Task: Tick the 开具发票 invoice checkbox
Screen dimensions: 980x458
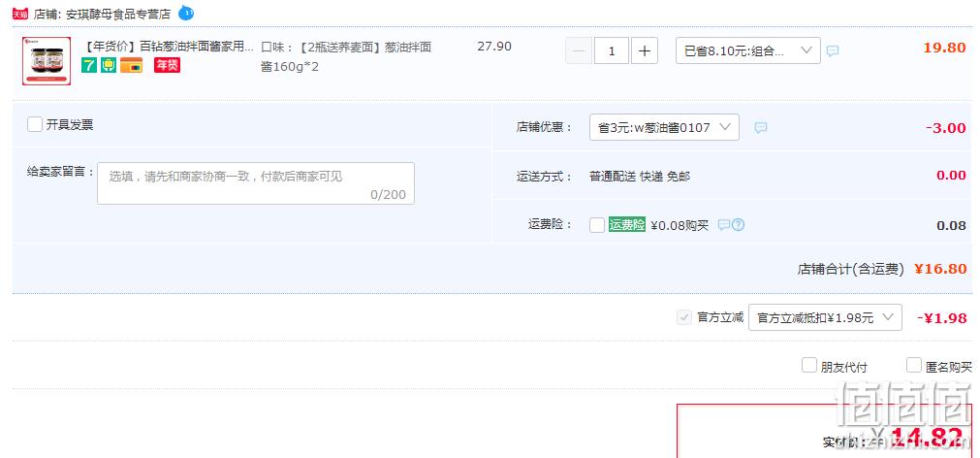Action: (35, 124)
